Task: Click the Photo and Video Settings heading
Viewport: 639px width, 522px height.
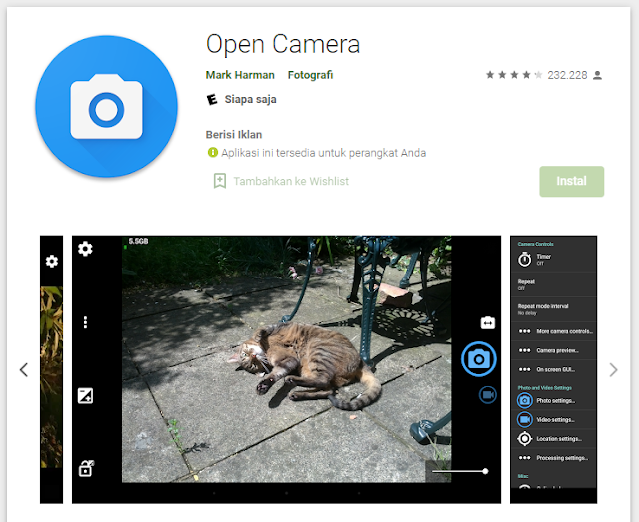Action: (x=544, y=388)
